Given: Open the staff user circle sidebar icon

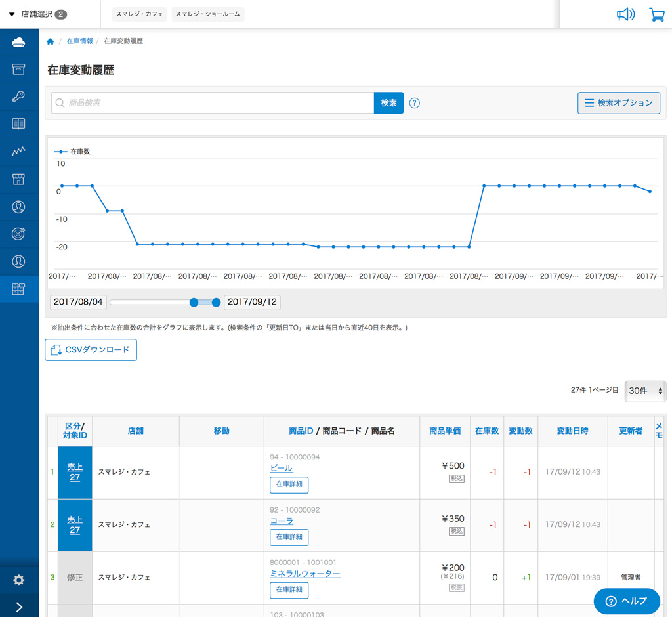Looking at the screenshot, I should pos(18,261).
